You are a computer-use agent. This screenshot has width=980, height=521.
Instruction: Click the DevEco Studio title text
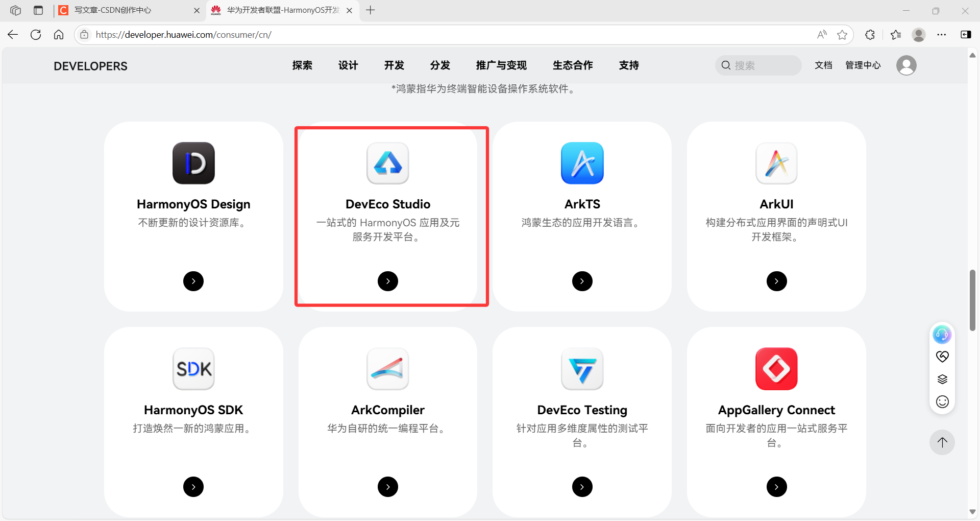tap(388, 204)
